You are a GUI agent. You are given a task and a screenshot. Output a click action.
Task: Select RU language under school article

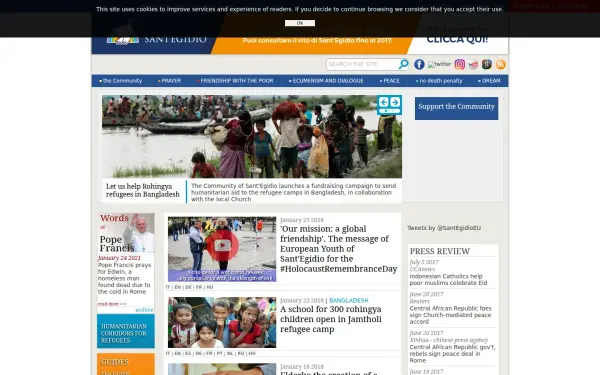pos(241,354)
